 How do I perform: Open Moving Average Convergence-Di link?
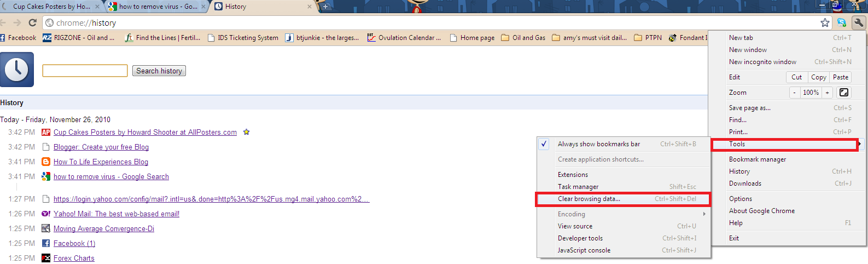pos(104,228)
